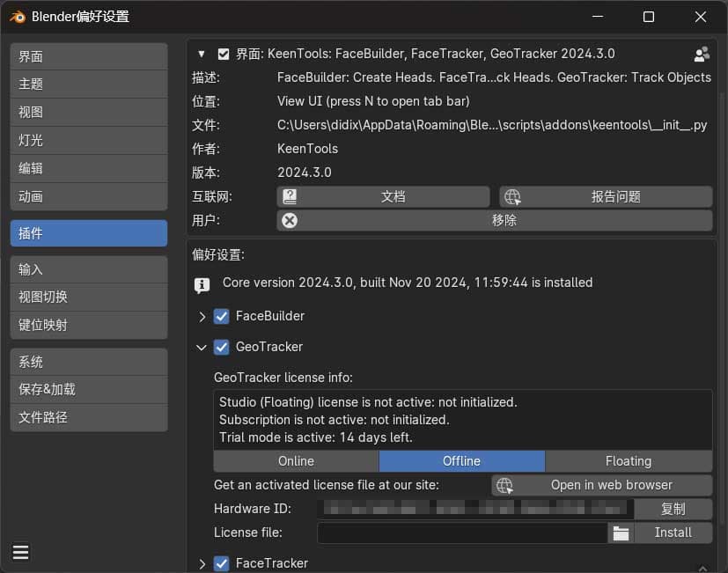Screen dimensions: 728x573
Task: Open the 文件路径 preferences category
Action: click(89, 417)
